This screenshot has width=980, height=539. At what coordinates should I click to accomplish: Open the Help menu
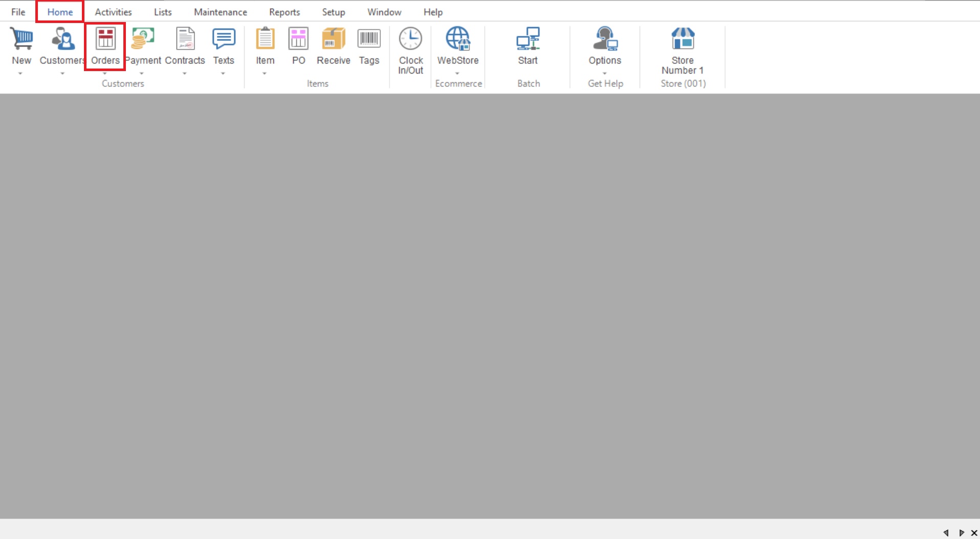point(433,12)
